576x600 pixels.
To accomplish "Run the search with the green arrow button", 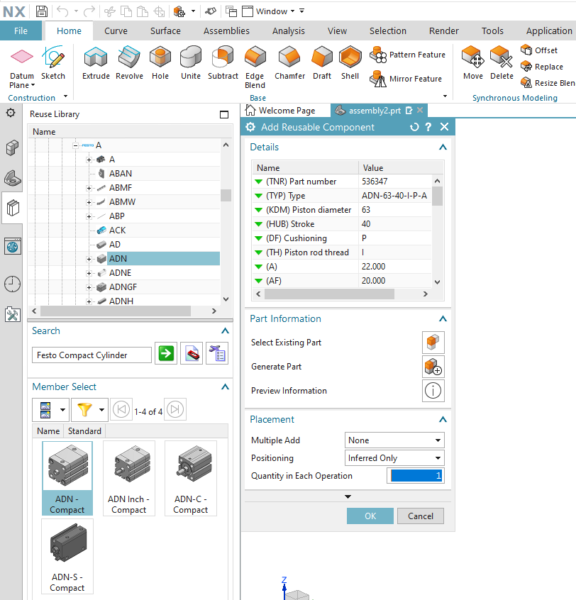I will coord(166,353).
